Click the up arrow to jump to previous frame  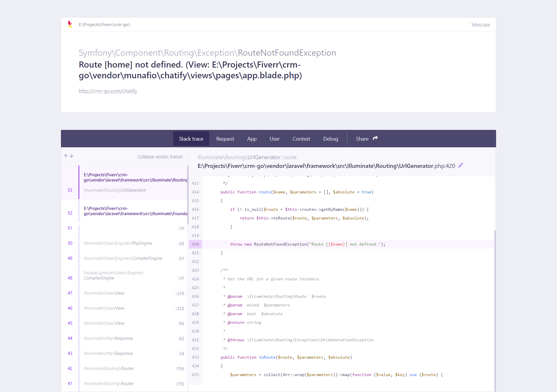tap(65, 156)
